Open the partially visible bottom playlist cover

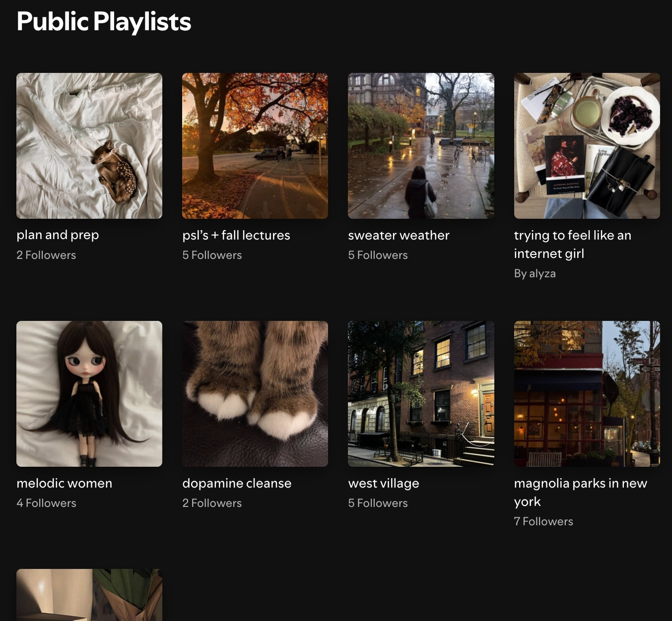point(89,595)
